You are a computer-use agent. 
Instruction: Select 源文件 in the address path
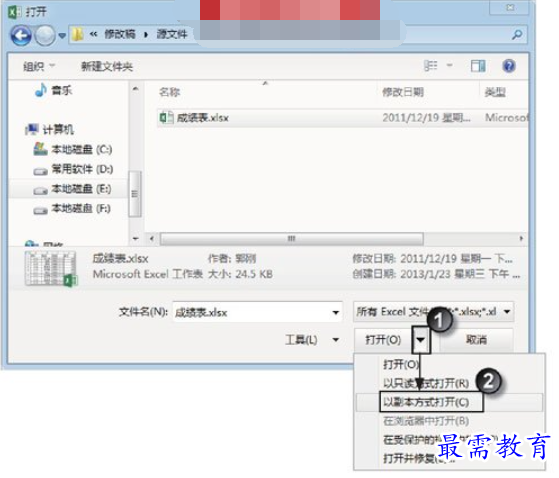172,34
